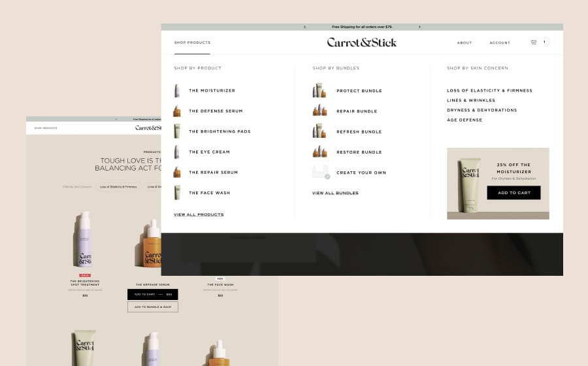Click Add to Cart in Moisturizer promo

coord(514,193)
